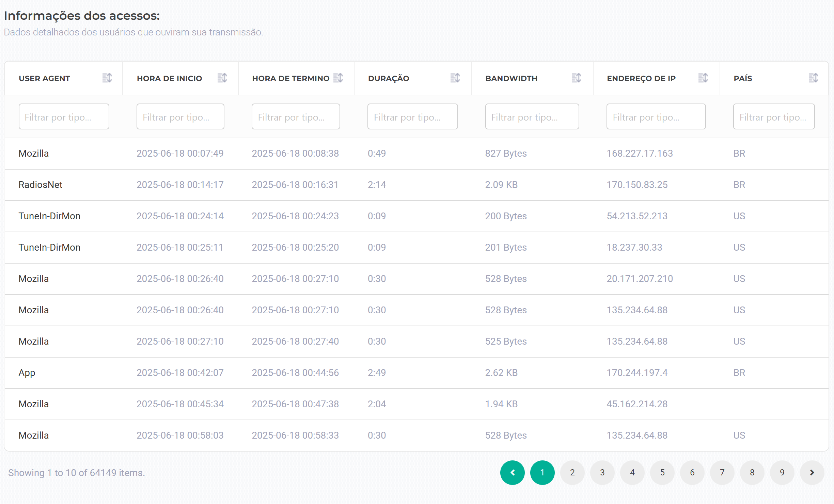Click the previous page left chevron
The width and height of the screenshot is (834, 504).
click(512, 472)
